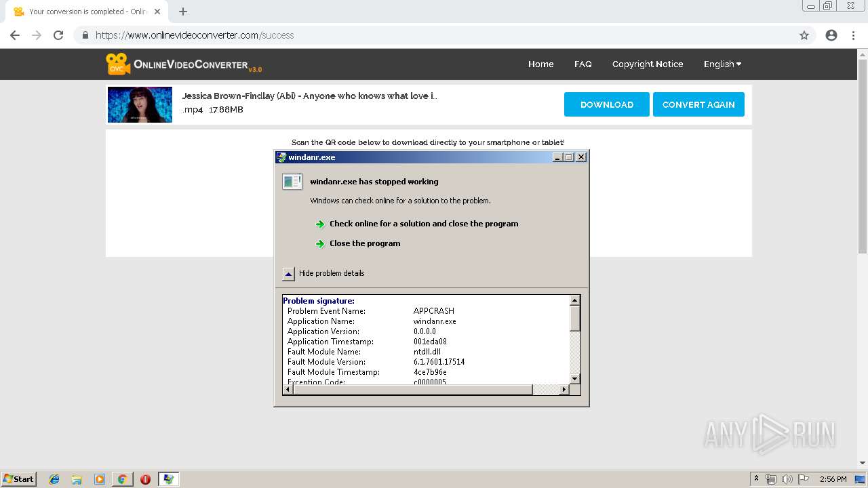
Task: Expand the English language dropdown
Action: [x=722, y=64]
